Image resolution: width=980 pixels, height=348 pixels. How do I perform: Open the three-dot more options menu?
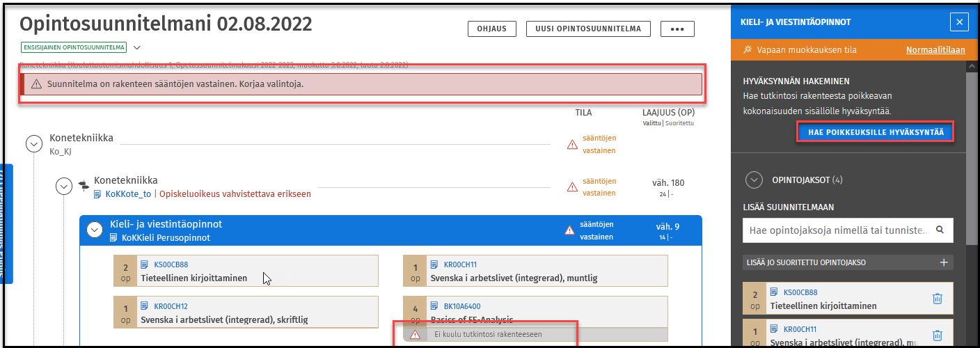coord(677,29)
